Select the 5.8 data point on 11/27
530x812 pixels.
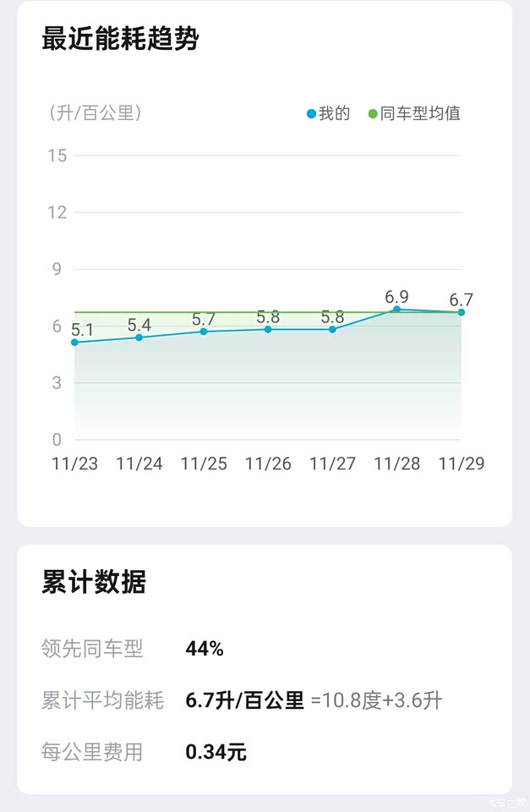tap(332, 329)
